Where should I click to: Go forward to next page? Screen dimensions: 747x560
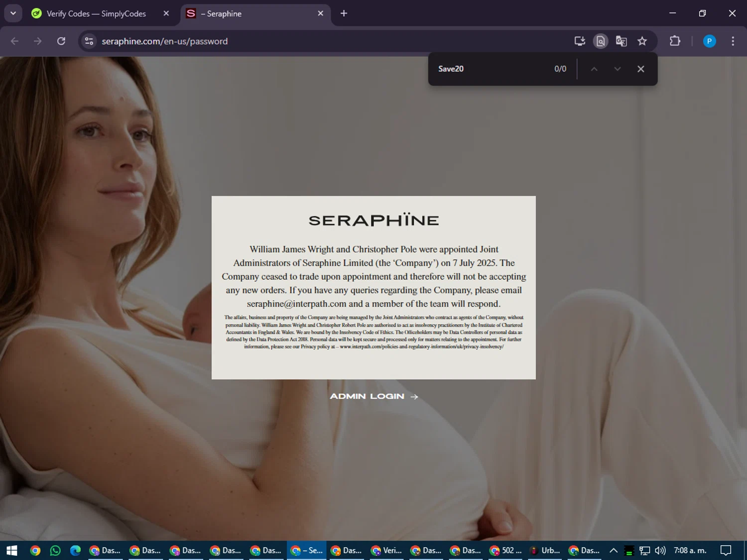38,41
